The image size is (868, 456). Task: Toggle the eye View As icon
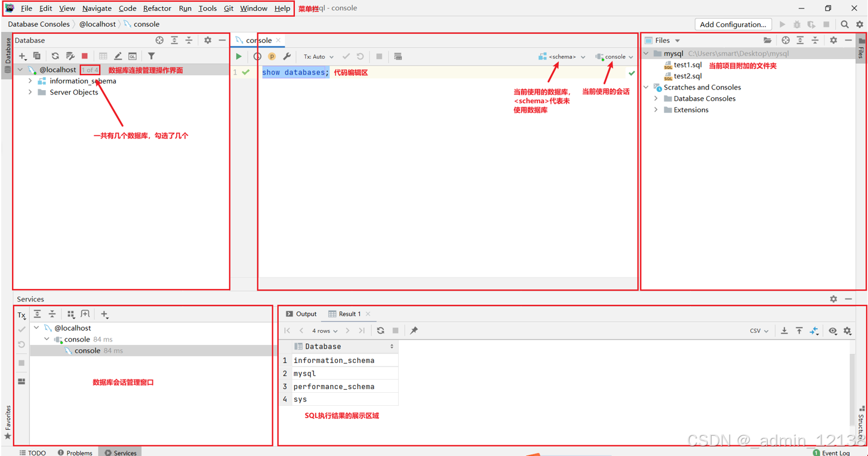(833, 331)
